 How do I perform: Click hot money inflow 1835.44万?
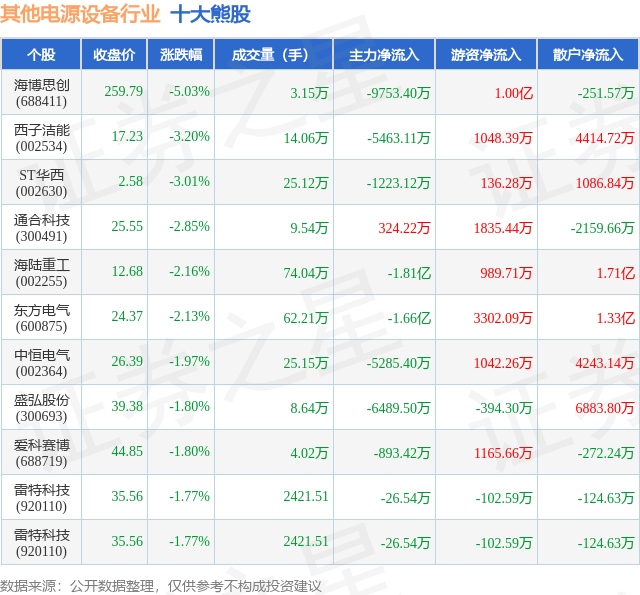tap(503, 228)
